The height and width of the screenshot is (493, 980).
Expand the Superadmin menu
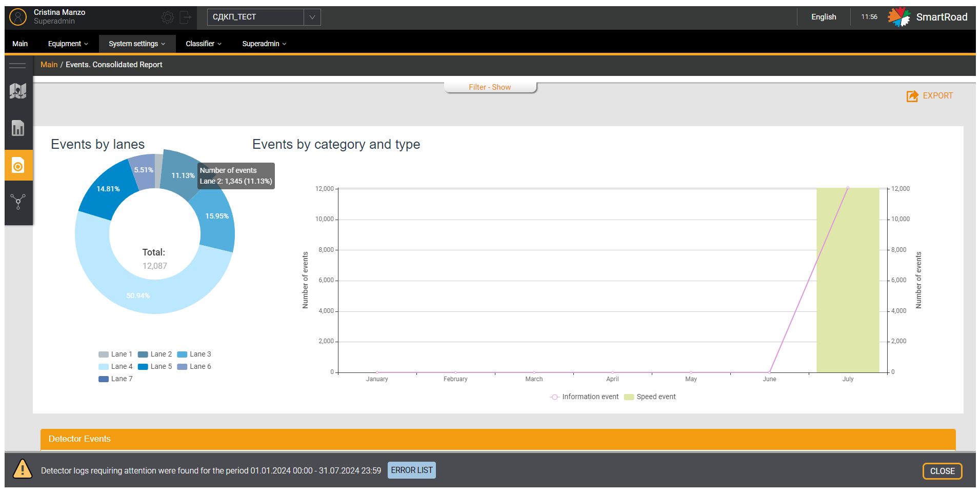[264, 44]
